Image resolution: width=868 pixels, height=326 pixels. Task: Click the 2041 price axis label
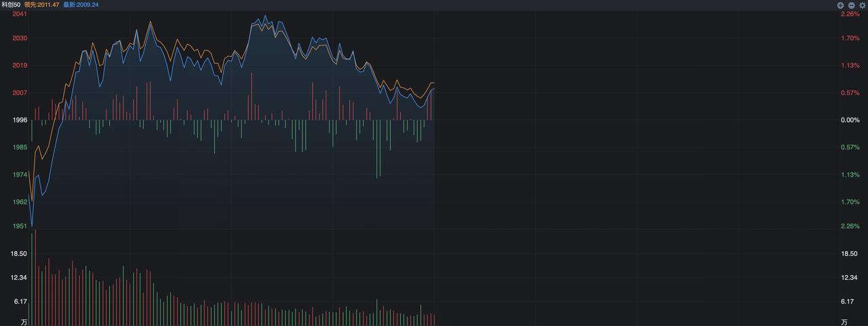(20, 14)
